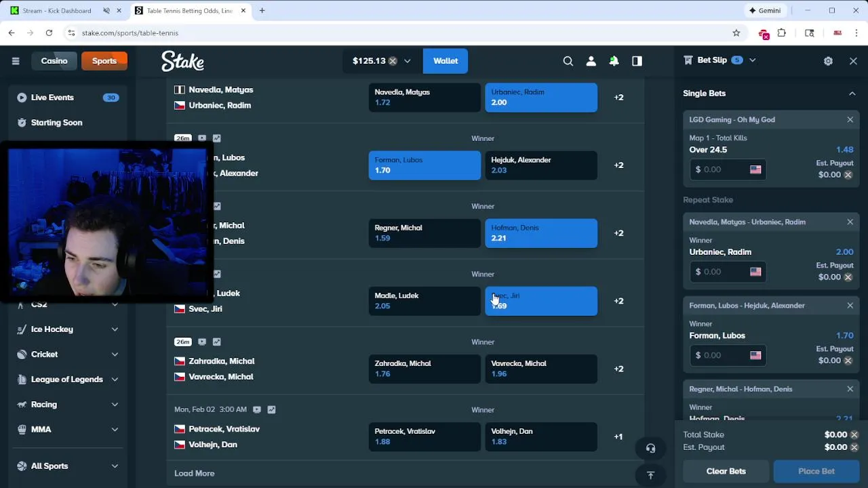The height and width of the screenshot is (488, 868).
Task: Open the Gemini button in Chrome
Action: point(764,11)
